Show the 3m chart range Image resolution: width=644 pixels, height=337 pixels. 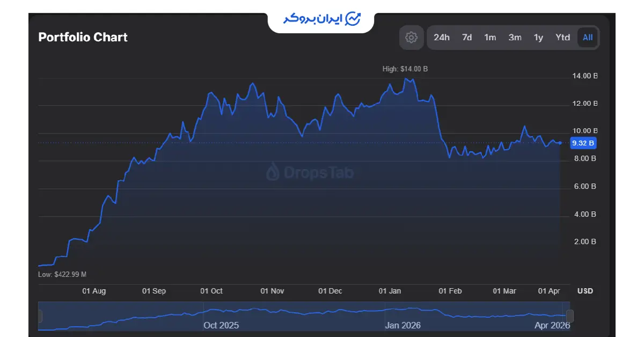point(515,38)
